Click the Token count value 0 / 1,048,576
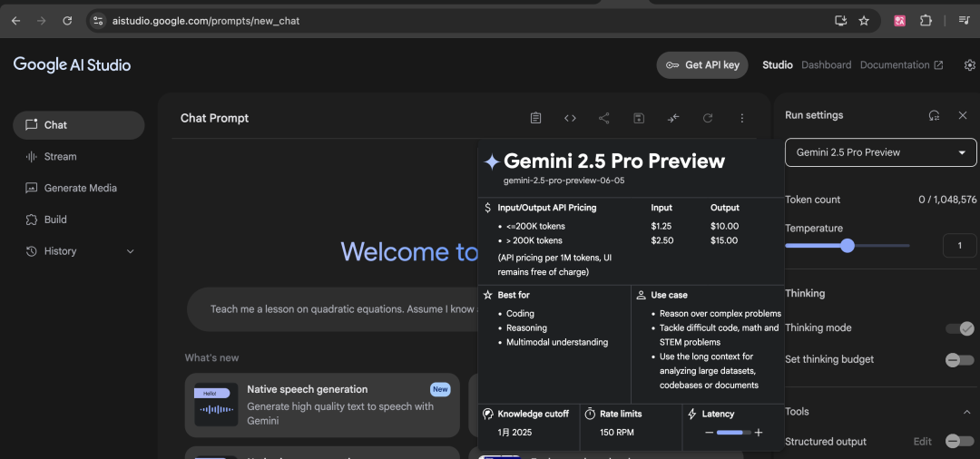This screenshot has height=459, width=980. tap(947, 200)
